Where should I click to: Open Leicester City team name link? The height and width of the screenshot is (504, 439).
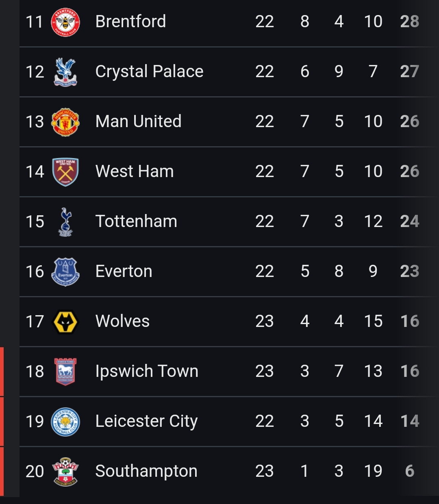tap(146, 421)
